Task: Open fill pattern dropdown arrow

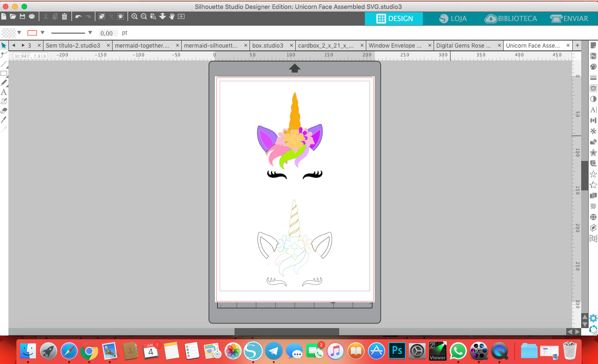Action: (x=20, y=33)
